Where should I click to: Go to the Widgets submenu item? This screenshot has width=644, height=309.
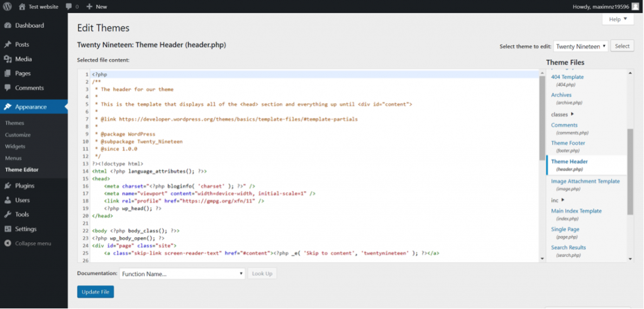[x=15, y=146]
